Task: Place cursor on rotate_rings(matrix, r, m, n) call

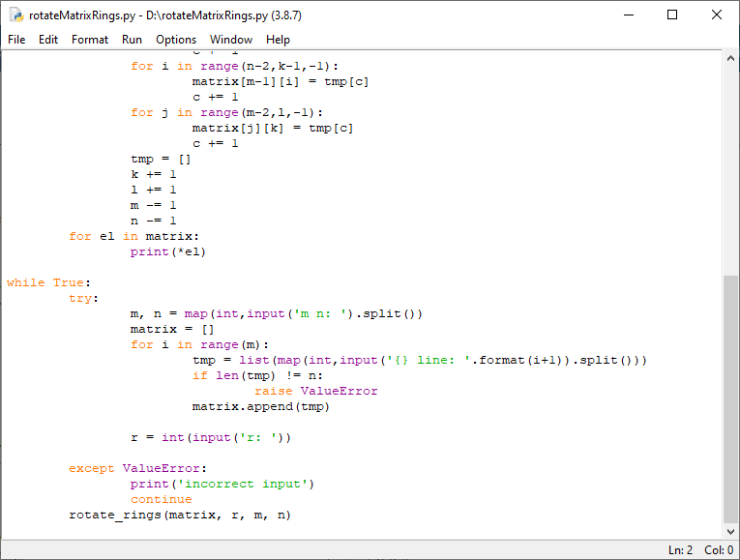Action: (179, 515)
